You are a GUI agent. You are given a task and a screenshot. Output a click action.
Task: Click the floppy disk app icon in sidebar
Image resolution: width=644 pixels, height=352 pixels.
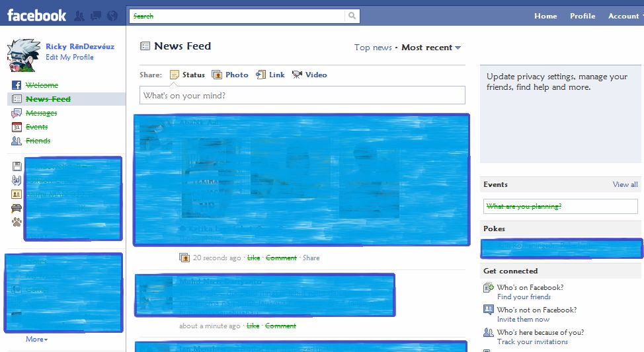[x=17, y=166]
